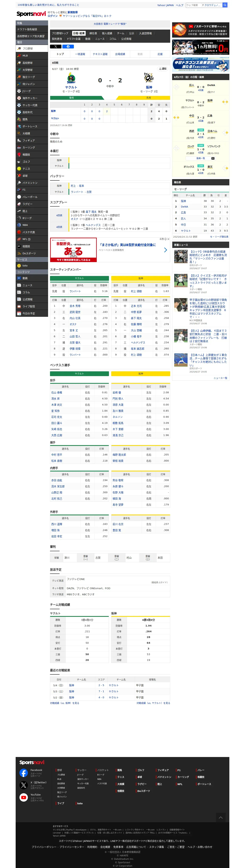245x868 pixels.
Task: Click the Jリーグ soccer ball icon
Action: coord(19,91)
